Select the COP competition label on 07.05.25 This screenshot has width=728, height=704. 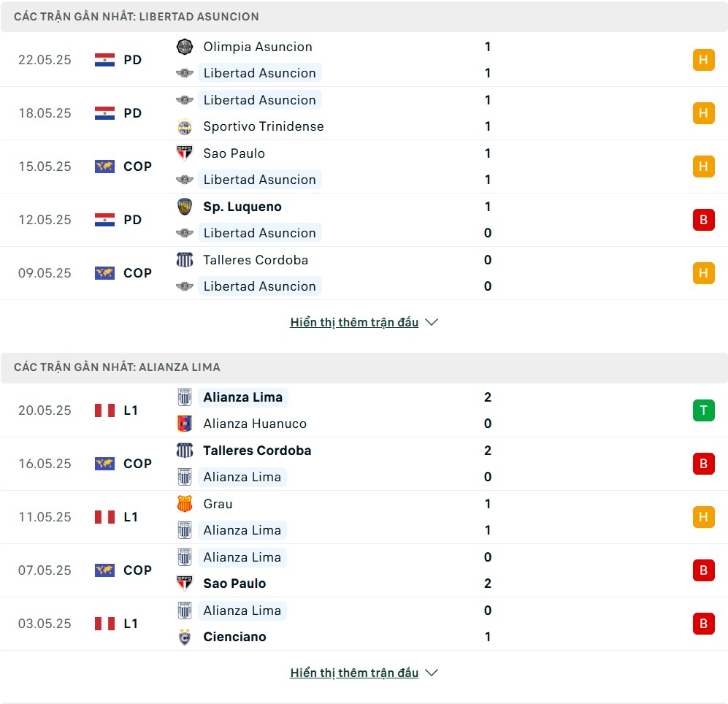(137, 570)
